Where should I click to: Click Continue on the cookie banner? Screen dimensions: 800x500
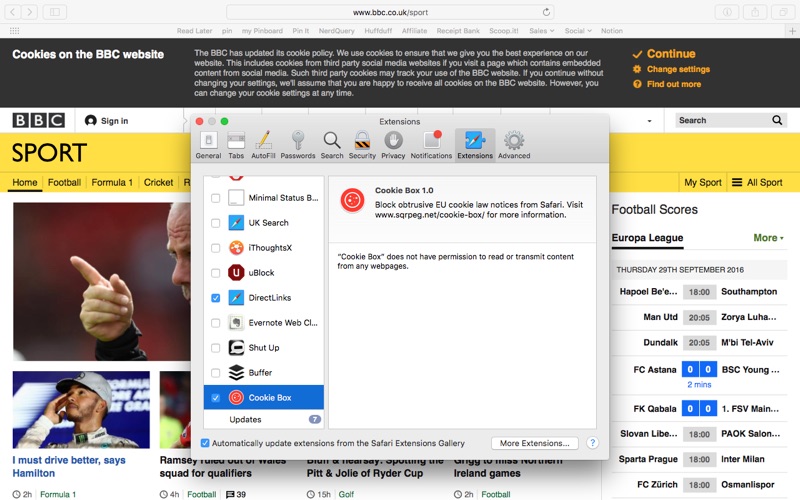pos(664,54)
